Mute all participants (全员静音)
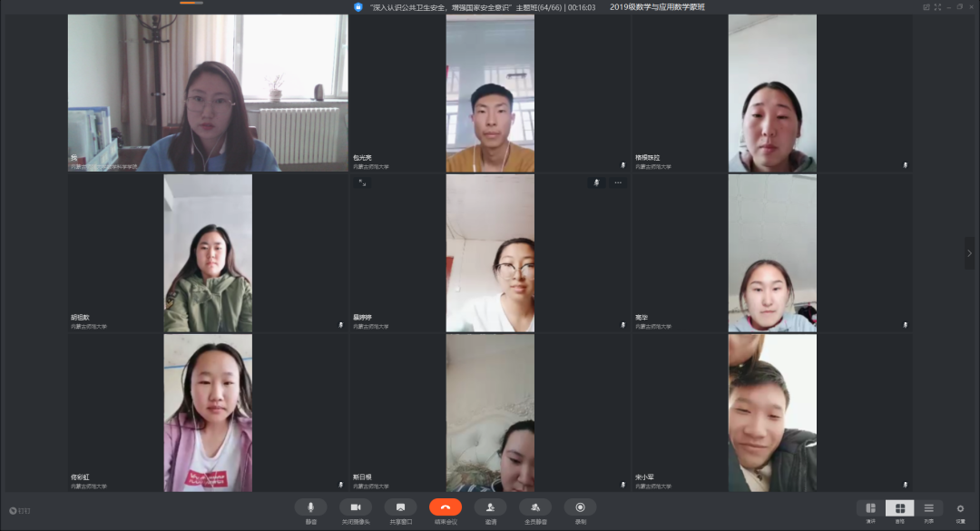 point(535,507)
